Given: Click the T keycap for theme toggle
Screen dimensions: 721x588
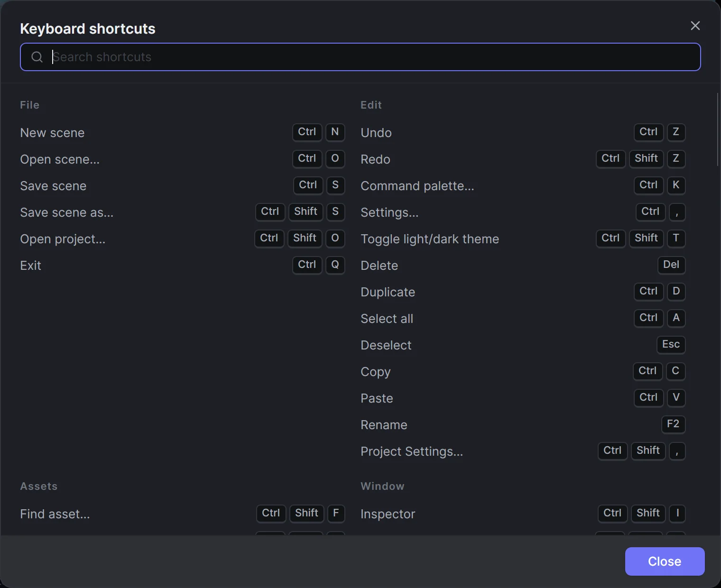Looking at the screenshot, I should tap(676, 238).
